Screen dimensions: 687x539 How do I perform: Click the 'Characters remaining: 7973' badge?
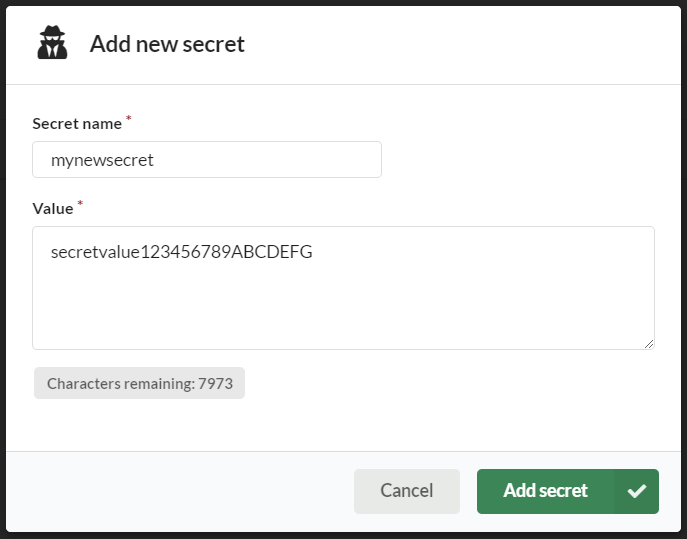139,383
